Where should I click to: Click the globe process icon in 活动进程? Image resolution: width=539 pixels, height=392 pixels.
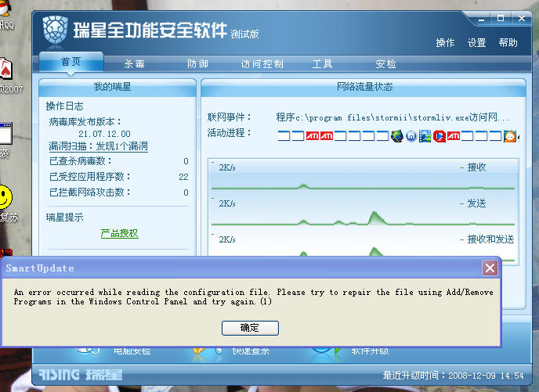(x=397, y=136)
